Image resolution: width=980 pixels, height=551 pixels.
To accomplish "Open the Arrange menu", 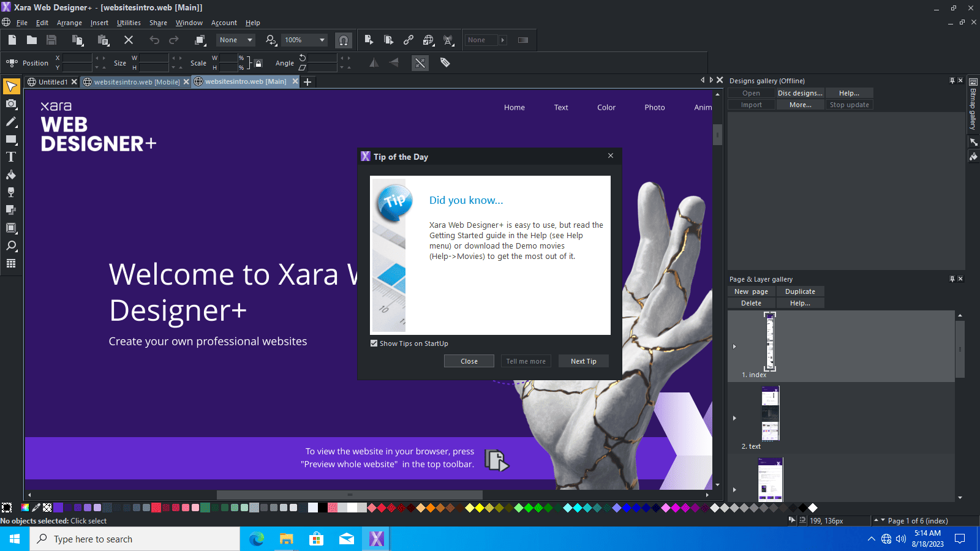I will point(69,23).
